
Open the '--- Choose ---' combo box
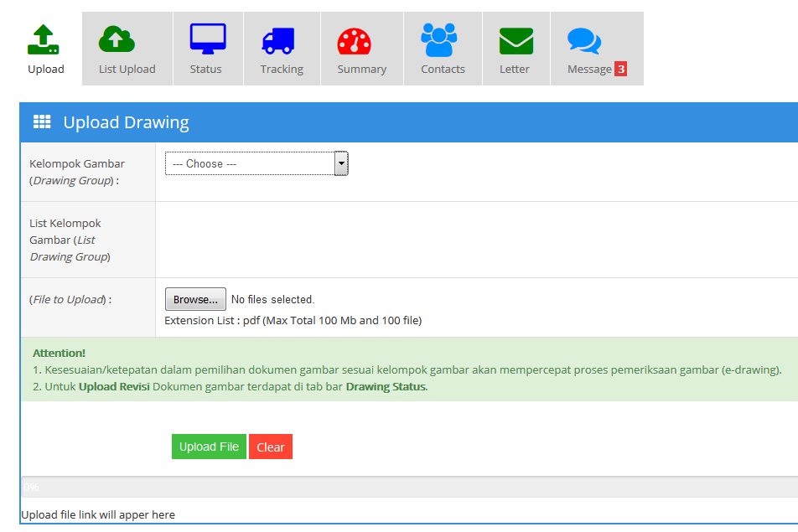pos(250,164)
